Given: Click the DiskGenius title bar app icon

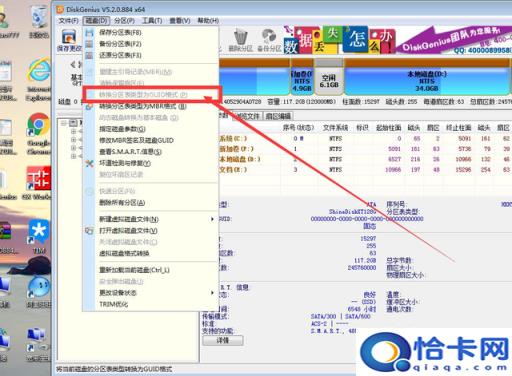Looking at the screenshot, I should [x=60, y=9].
